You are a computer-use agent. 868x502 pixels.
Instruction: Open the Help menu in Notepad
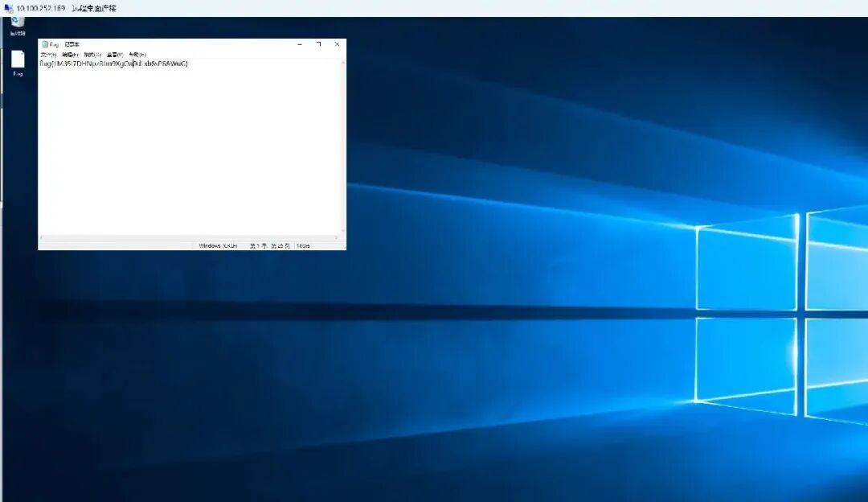point(137,55)
